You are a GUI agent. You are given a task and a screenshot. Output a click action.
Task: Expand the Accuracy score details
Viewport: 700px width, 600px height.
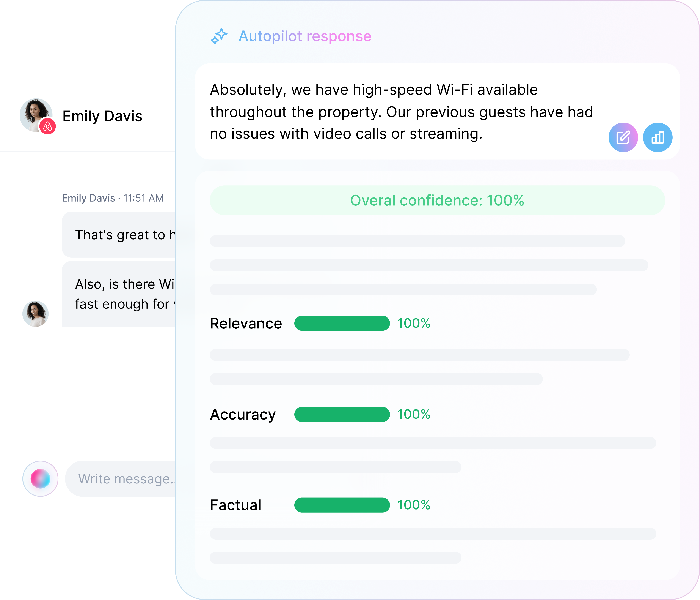point(243,414)
